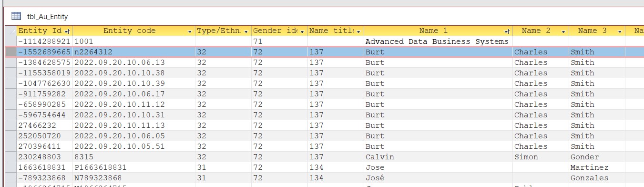Click Entity Id cell 270396411
The image size is (644, 187).
coord(44,146)
